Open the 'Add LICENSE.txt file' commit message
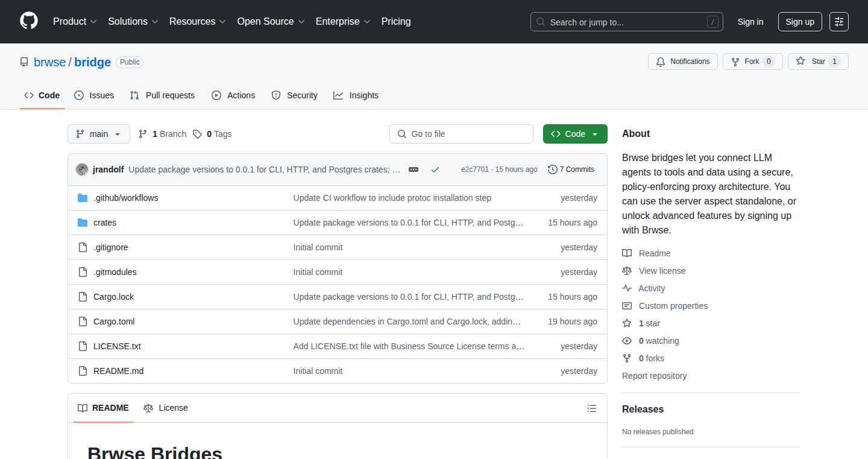 (409, 346)
